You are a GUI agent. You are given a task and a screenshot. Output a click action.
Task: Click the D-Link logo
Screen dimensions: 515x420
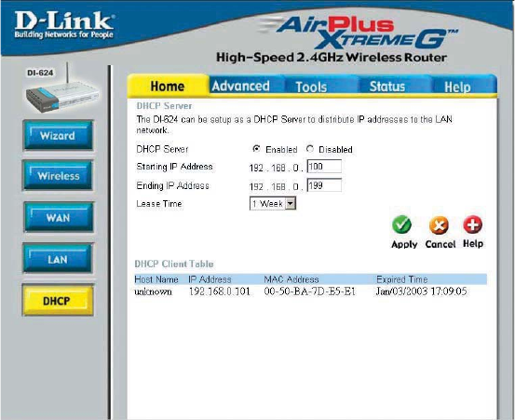tap(64, 25)
